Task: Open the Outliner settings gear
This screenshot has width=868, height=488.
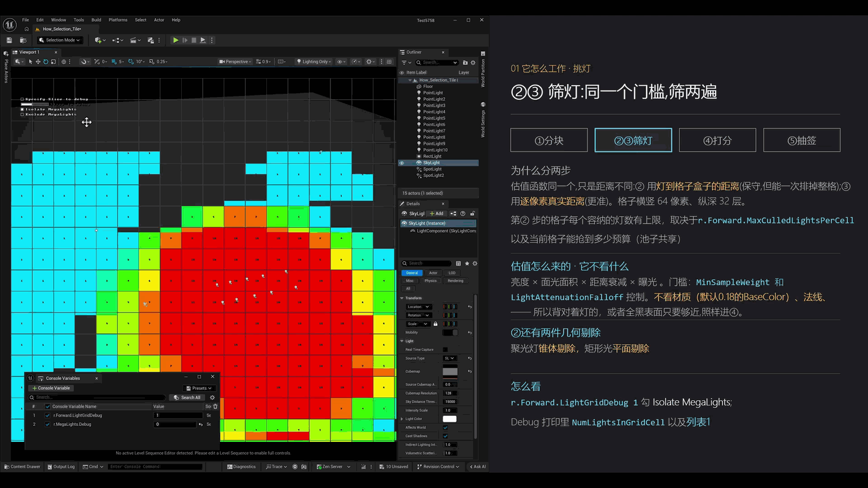Action: pyautogui.click(x=473, y=62)
